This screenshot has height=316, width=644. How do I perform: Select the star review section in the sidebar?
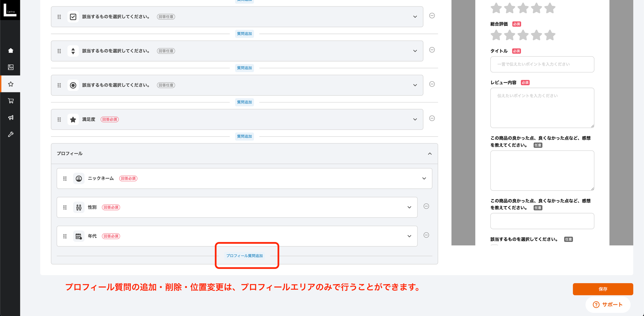pyautogui.click(x=11, y=84)
